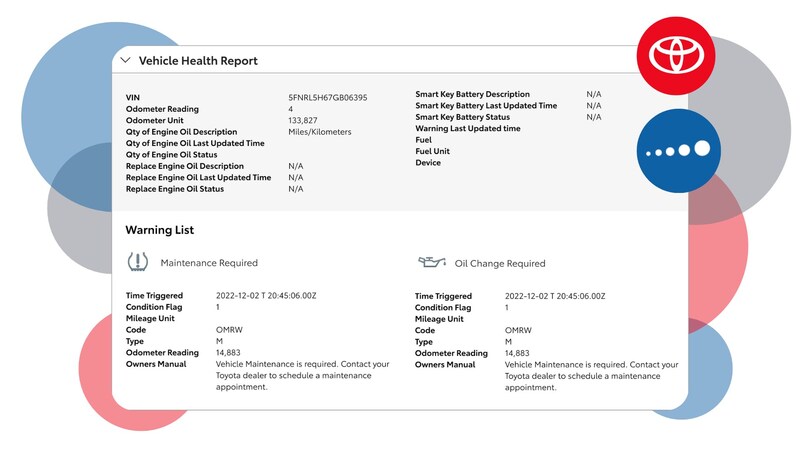The height and width of the screenshot is (450, 800).
Task: Click the Vehicle Health Report header title
Action: 198,61
